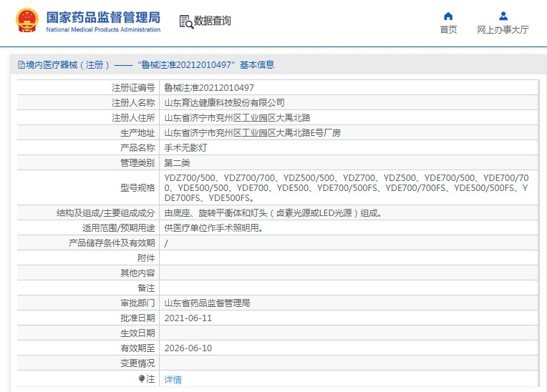Image resolution: width=547 pixels, height=392 pixels.
Task: Go to 首页 via house icon
Action: click(448, 16)
